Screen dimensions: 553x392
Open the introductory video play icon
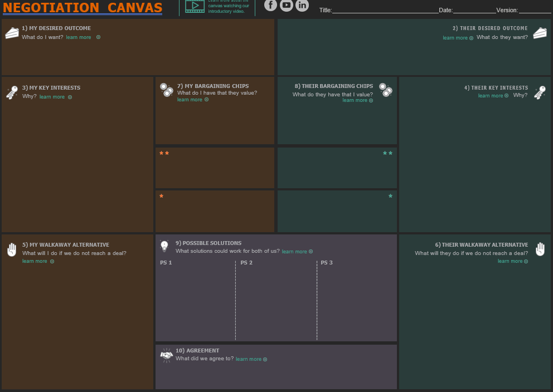195,6
